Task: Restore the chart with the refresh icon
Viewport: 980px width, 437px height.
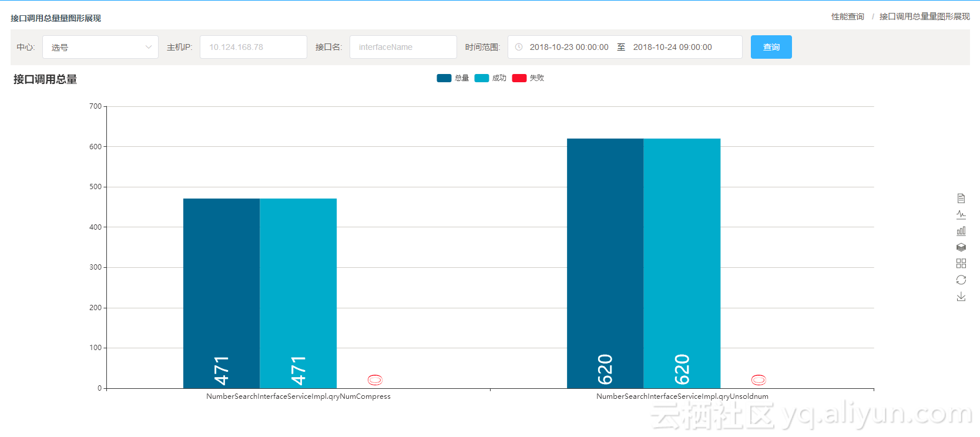Action: 961,280
